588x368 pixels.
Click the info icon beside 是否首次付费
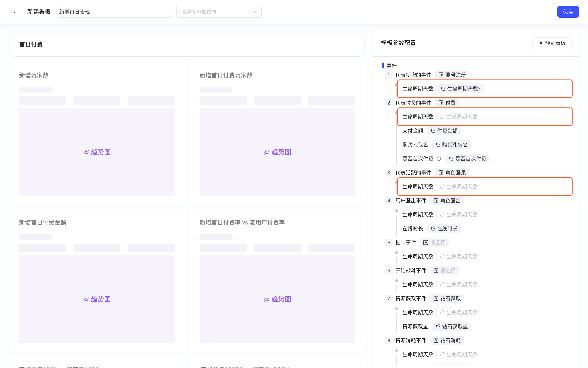(x=439, y=159)
